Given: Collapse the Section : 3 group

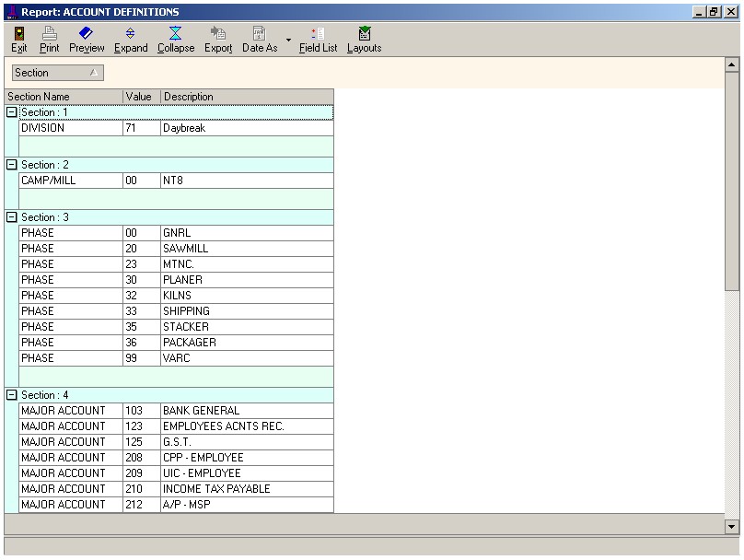Looking at the screenshot, I should 12,217.
